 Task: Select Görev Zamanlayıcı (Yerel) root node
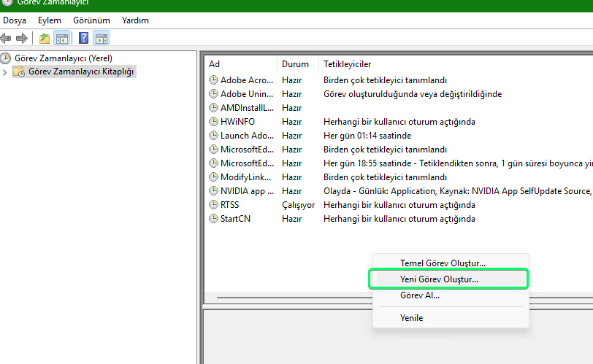pos(63,58)
